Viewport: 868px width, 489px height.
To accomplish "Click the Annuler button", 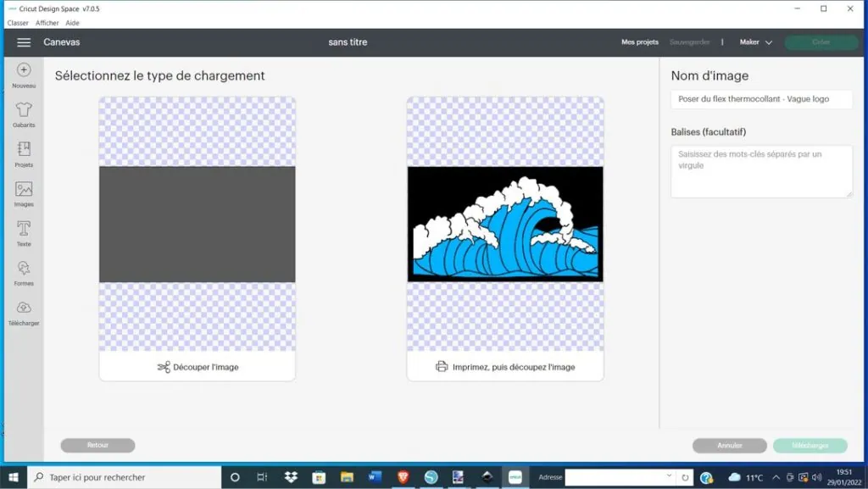I will click(x=730, y=445).
